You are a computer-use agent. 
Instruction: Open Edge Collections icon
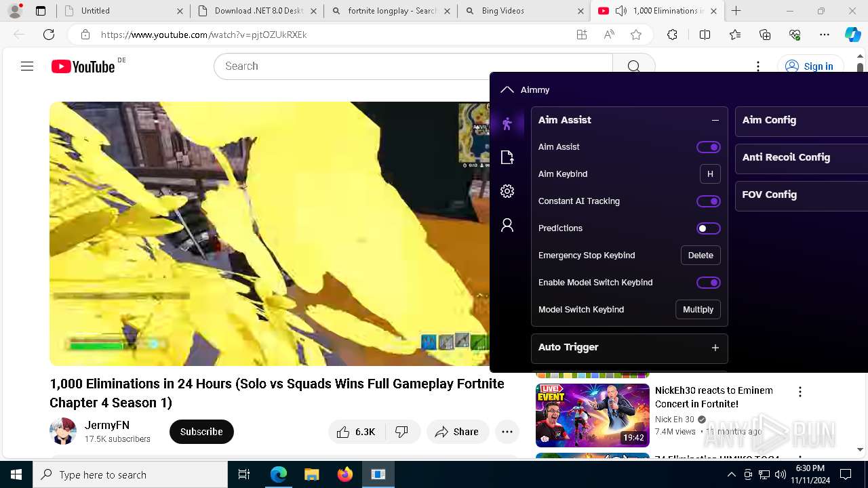tap(765, 35)
